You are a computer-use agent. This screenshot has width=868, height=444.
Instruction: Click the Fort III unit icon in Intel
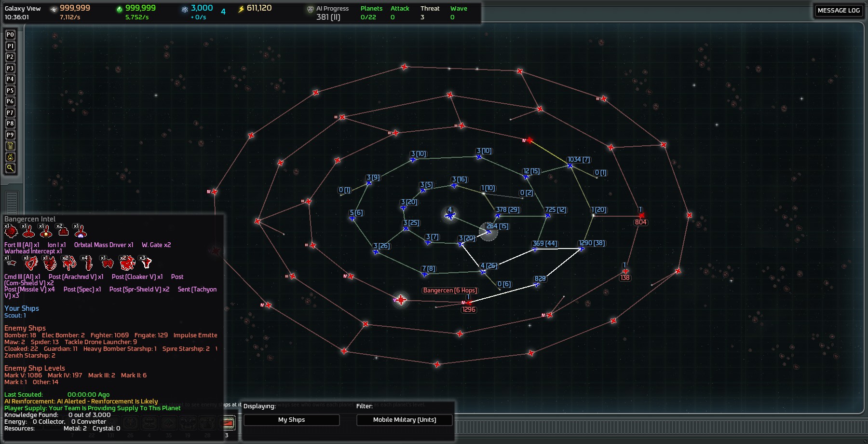coord(11,232)
